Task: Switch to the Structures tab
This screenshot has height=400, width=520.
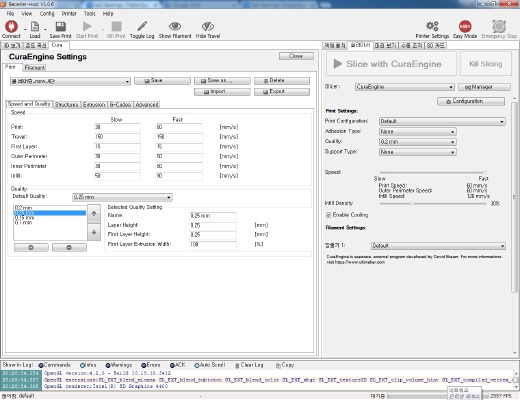Action: click(67, 105)
